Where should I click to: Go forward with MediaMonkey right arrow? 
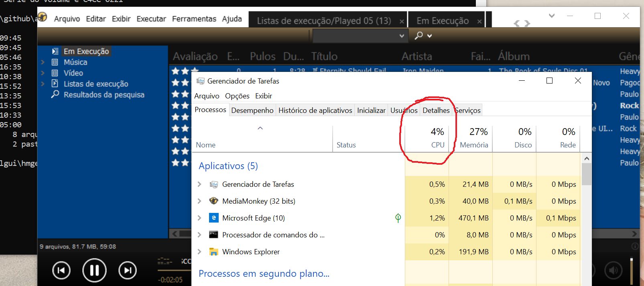pyautogui.click(x=527, y=24)
